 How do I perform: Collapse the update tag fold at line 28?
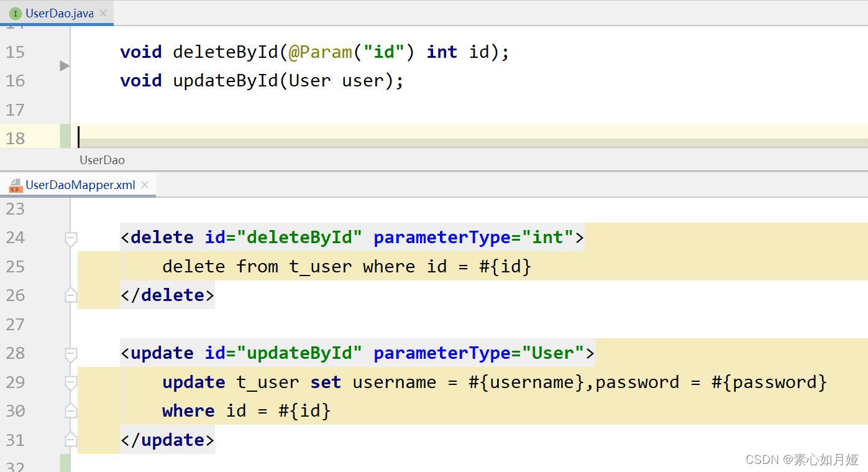(71, 354)
